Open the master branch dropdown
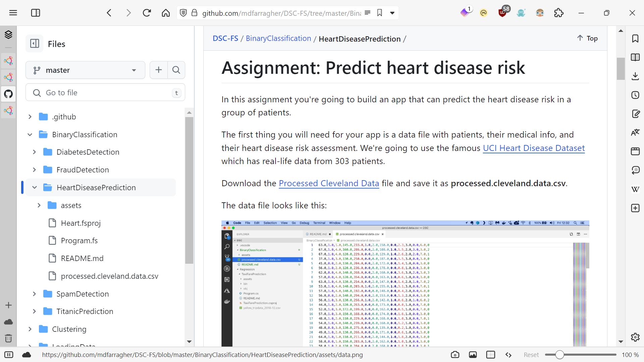Image resolution: width=644 pixels, height=362 pixels. click(x=85, y=70)
